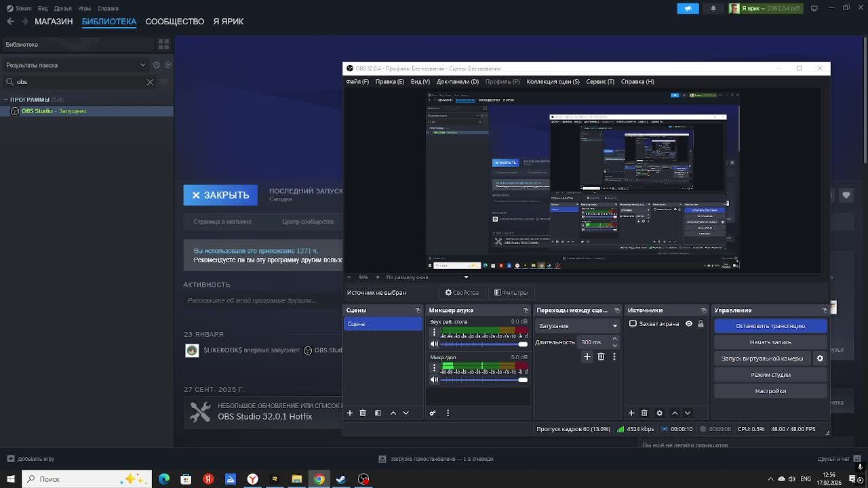This screenshot has width=868, height=488.
Task: Click the blue ЗАКРЫТЬ button in Steam
Action: click(220, 195)
